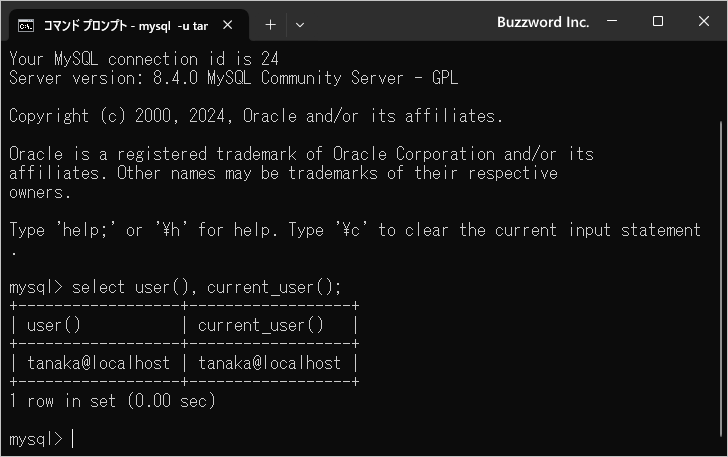Click the Copyright (c) 2000, 2024 line
Screen dimensions: 728x457
256,116
